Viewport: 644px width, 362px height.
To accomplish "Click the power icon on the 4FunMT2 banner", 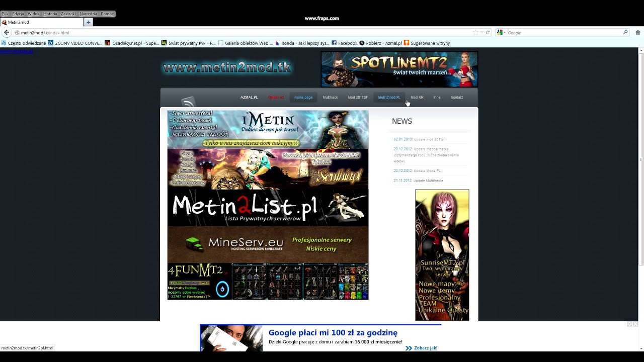I will [x=222, y=289].
